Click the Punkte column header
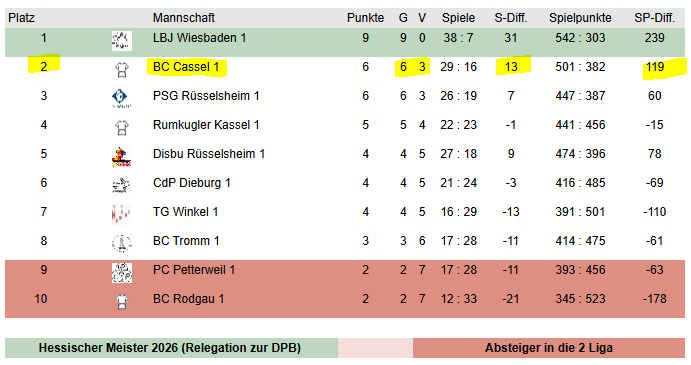 (365, 18)
